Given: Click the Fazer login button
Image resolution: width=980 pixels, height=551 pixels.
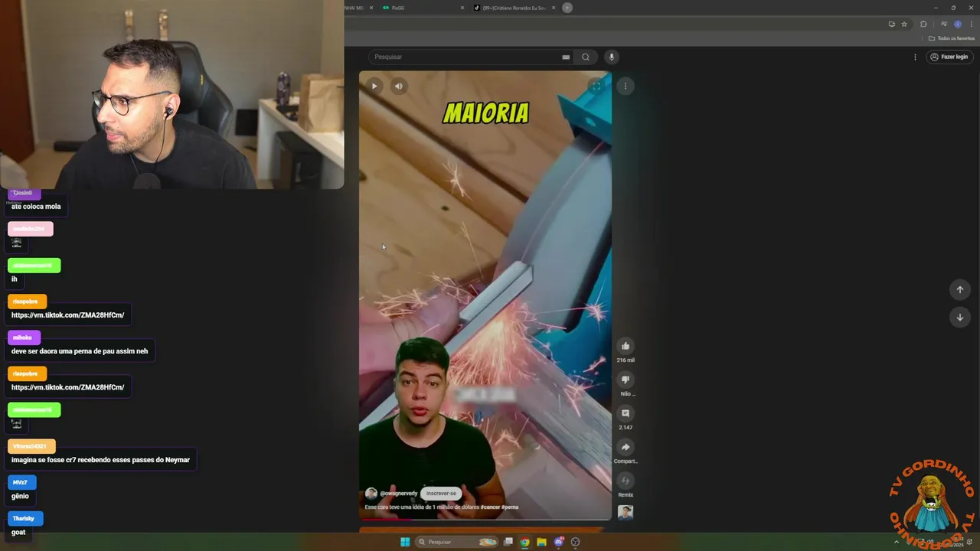Looking at the screenshot, I should pos(949,57).
